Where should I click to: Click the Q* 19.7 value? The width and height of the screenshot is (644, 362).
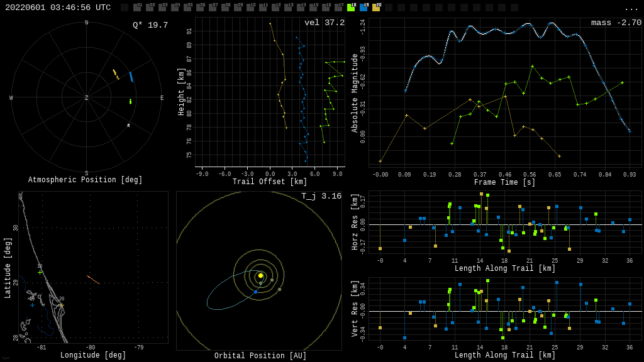pos(150,25)
